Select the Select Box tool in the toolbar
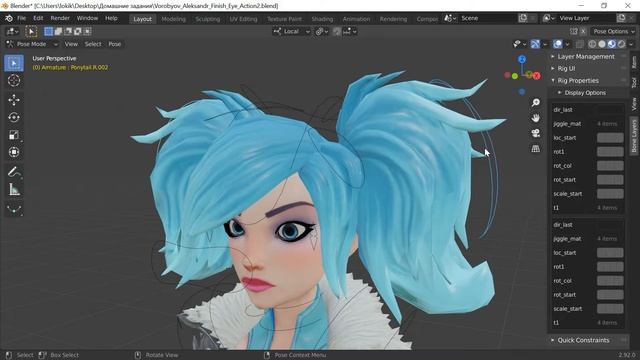 click(x=14, y=63)
